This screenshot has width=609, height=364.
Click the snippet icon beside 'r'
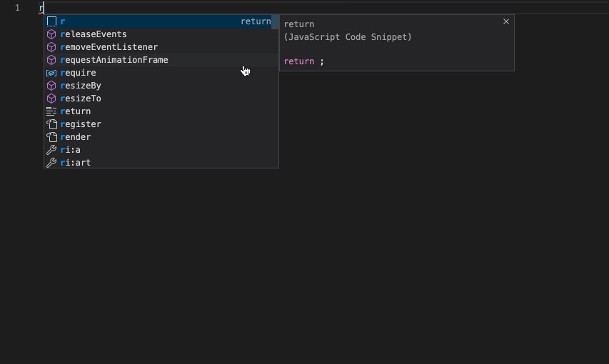tap(51, 21)
